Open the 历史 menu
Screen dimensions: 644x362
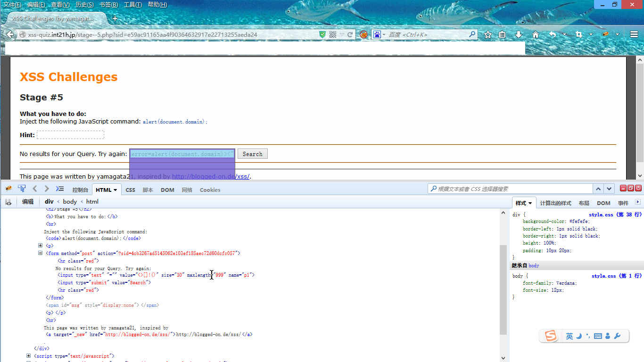tap(84, 5)
